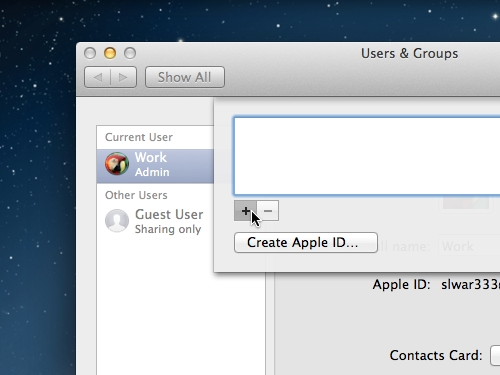Click inside the Apple ID list box
The image size is (500, 375).
click(367, 156)
